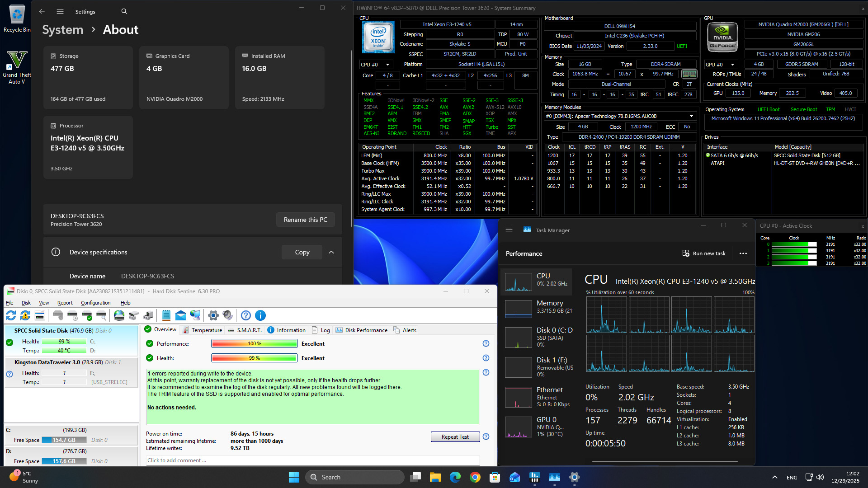The height and width of the screenshot is (488, 868).
Task: Open Task Manager hamburger navigation menu
Action: [x=509, y=230]
